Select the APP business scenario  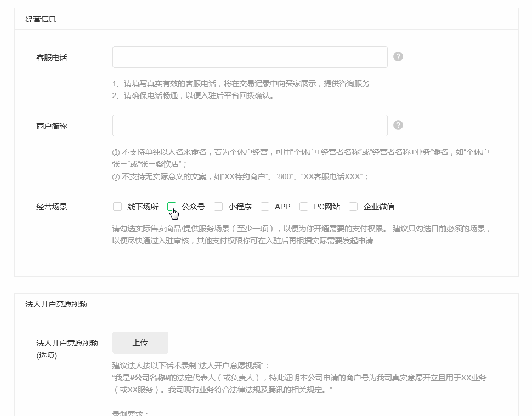click(265, 207)
